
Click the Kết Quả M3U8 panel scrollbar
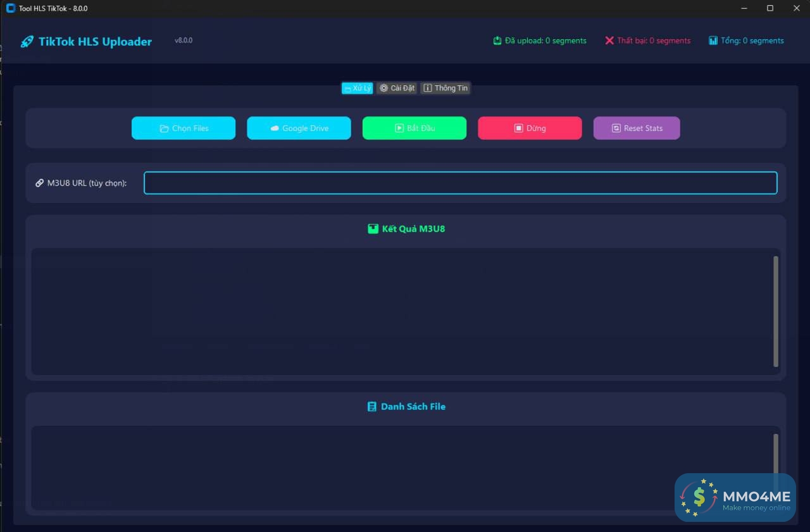tap(776, 311)
